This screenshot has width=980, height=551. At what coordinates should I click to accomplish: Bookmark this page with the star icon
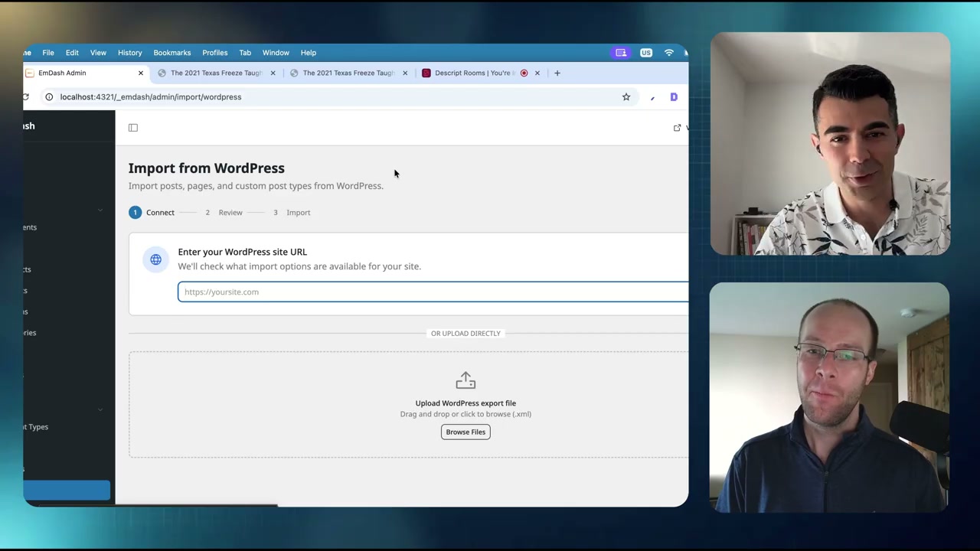tap(626, 97)
